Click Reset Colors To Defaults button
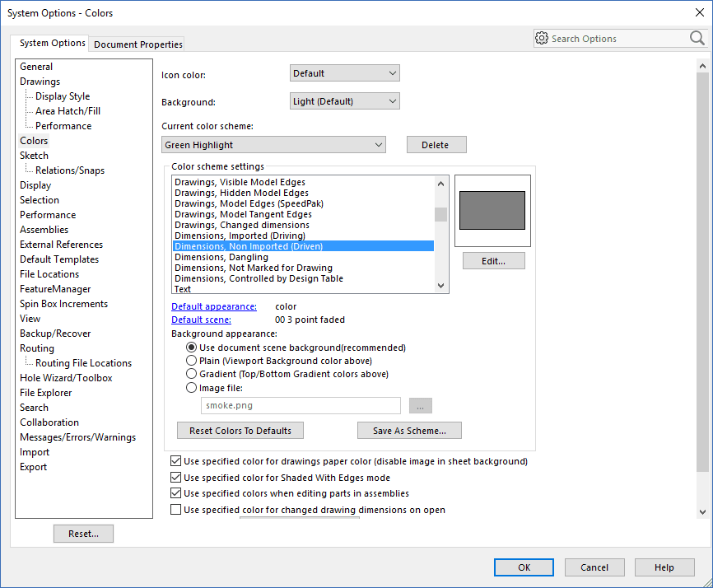The height and width of the screenshot is (588, 713). tap(240, 431)
